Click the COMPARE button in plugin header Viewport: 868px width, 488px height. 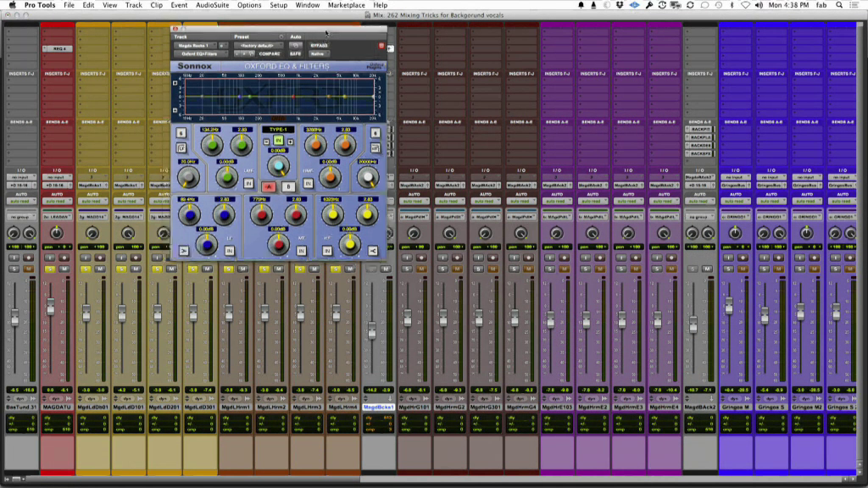coord(270,53)
